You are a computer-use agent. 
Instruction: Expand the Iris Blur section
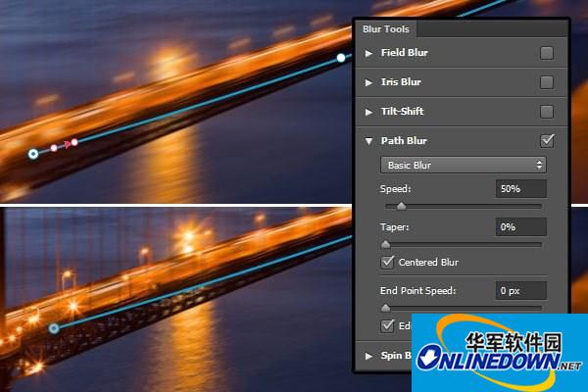click(x=369, y=82)
